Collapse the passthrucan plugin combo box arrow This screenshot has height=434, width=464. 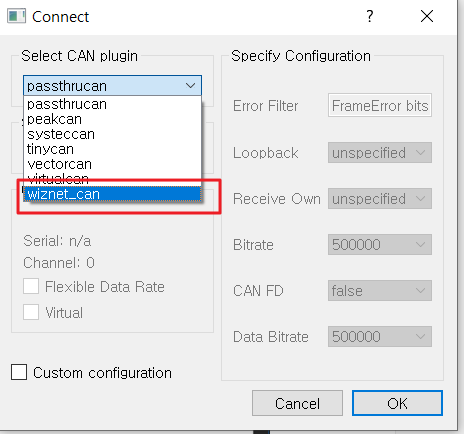190,86
